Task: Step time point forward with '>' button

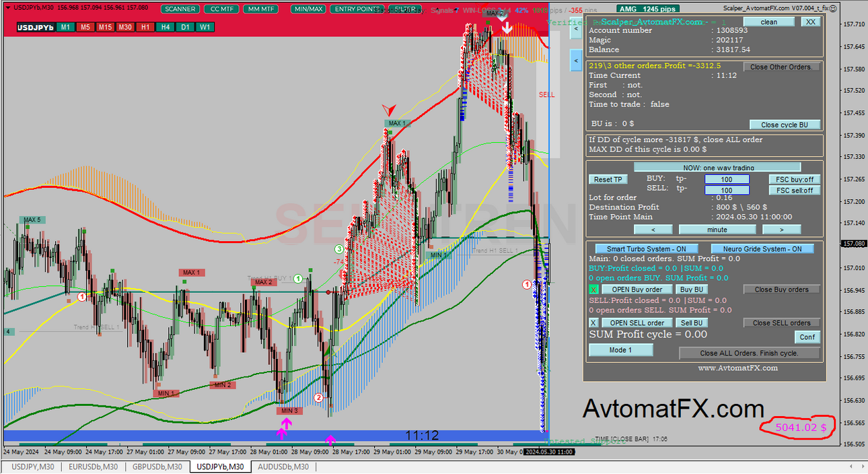Action: click(x=782, y=230)
